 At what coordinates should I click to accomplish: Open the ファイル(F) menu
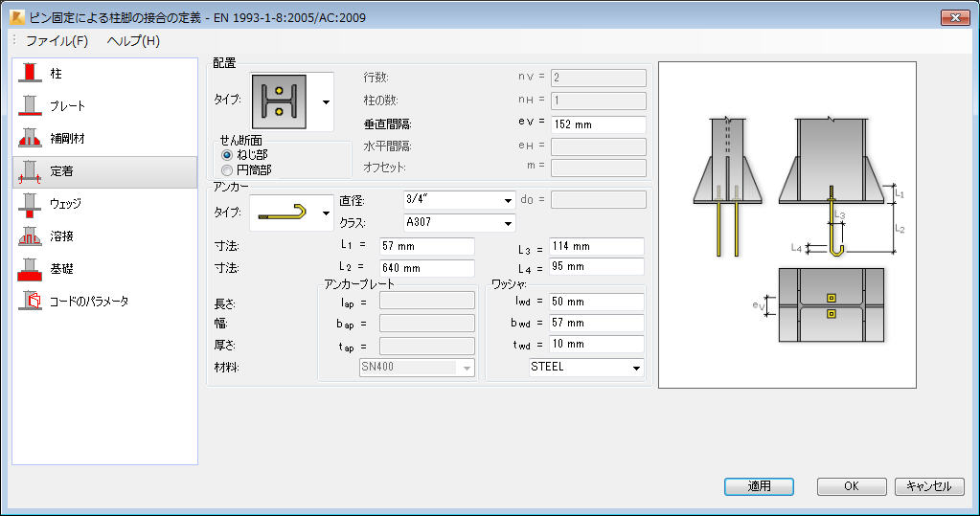57,41
